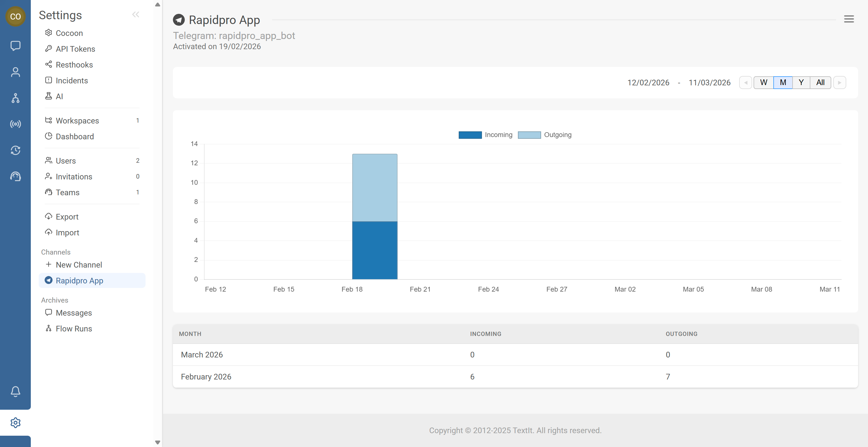The width and height of the screenshot is (868, 447).
Task: Open the triggers broadcast icon
Action: (15, 124)
